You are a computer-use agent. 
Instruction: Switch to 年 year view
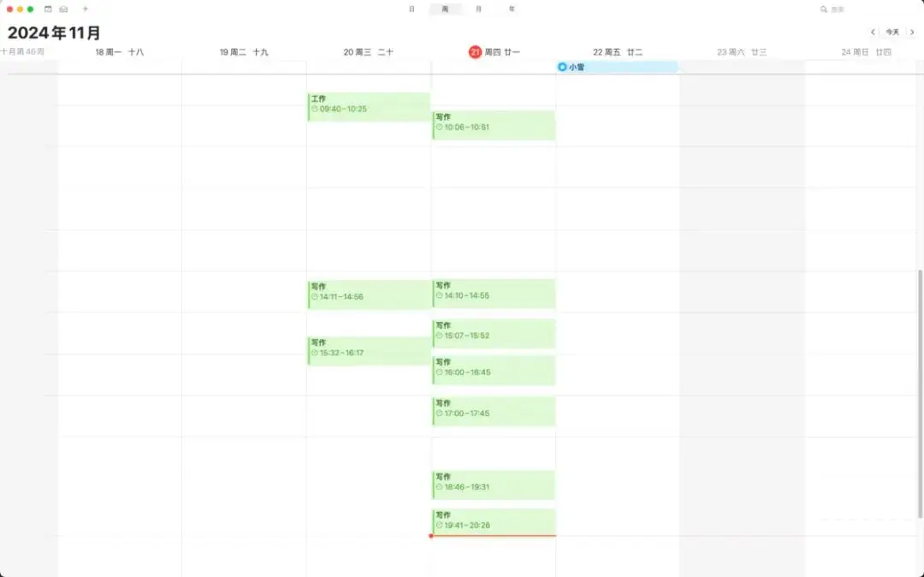coord(512,9)
